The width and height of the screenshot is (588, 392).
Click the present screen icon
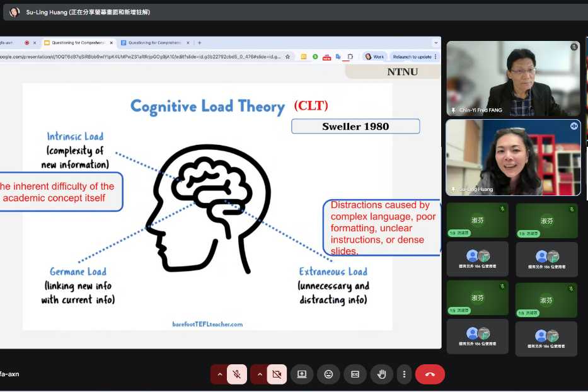302,374
